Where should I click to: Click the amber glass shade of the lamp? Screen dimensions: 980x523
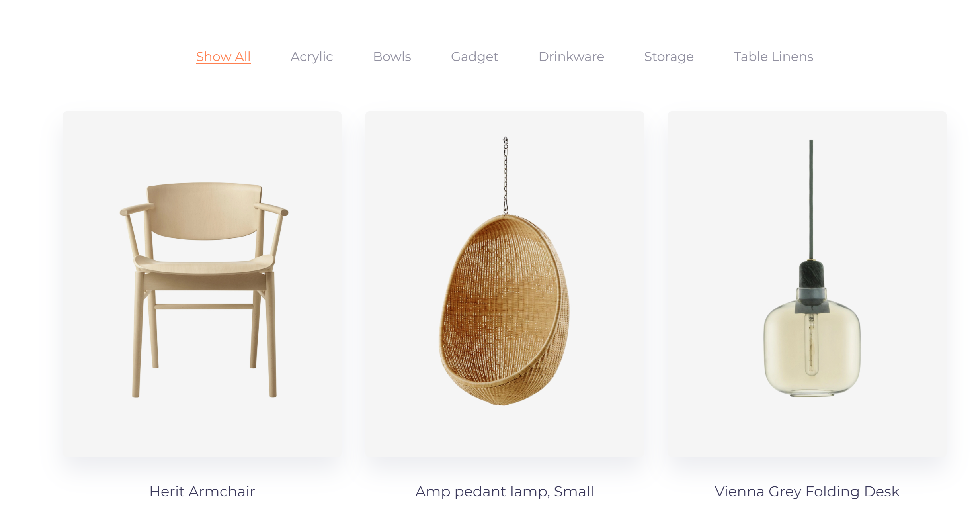tap(812, 351)
